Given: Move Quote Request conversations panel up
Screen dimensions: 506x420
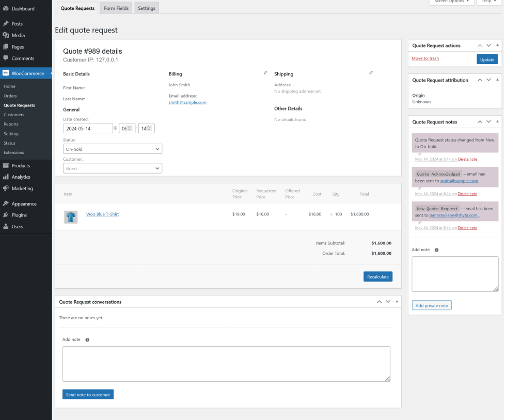Looking at the screenshot, I should (379, 302).
